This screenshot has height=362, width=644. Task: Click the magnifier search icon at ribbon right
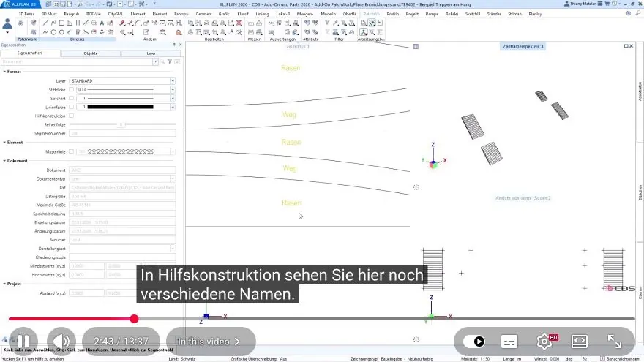[638, 14]
